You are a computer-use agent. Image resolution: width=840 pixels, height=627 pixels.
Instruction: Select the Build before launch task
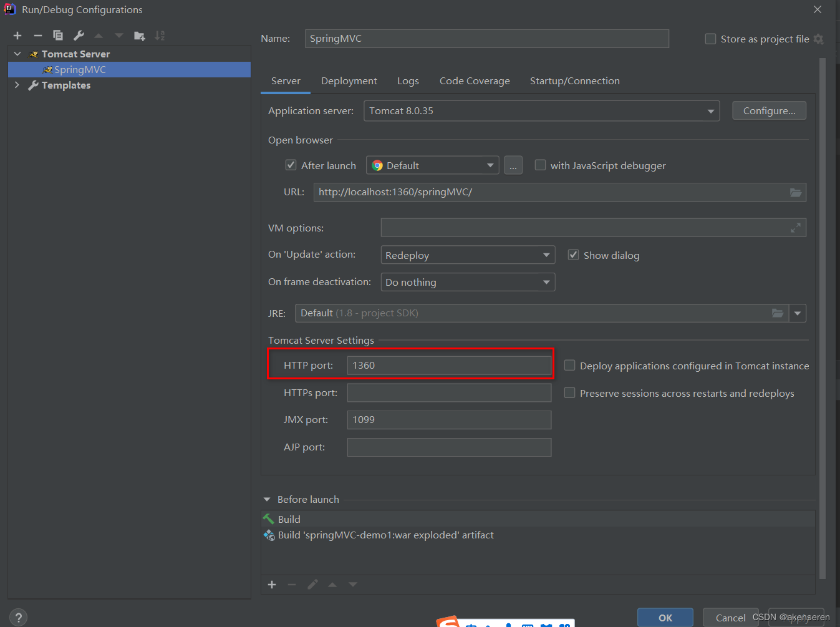point(538,519)
